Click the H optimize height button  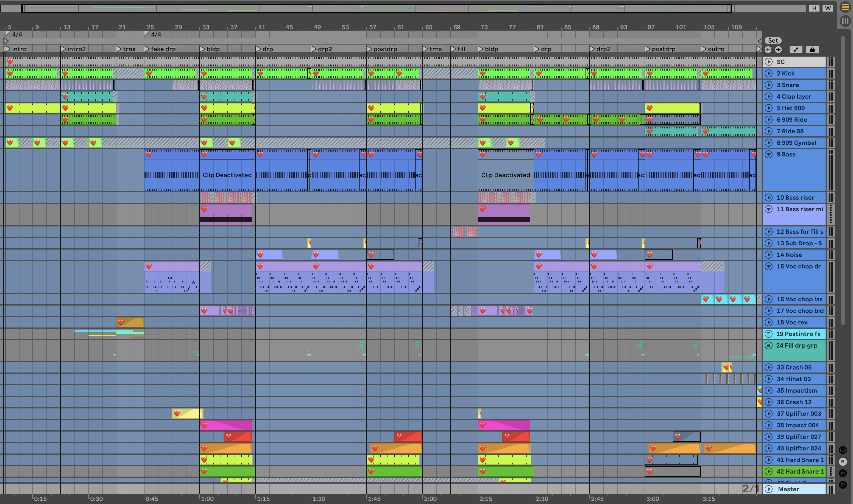point(814,8)
